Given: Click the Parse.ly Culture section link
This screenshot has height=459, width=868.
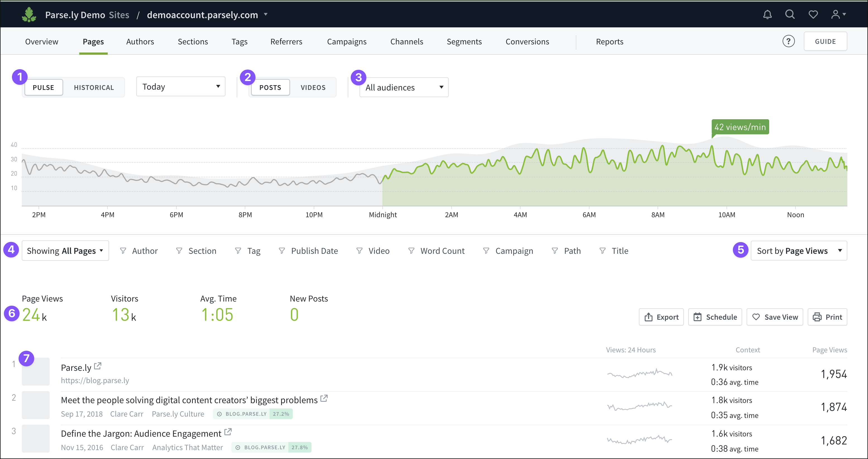Looking at the screenshot, I should point(178,414).
